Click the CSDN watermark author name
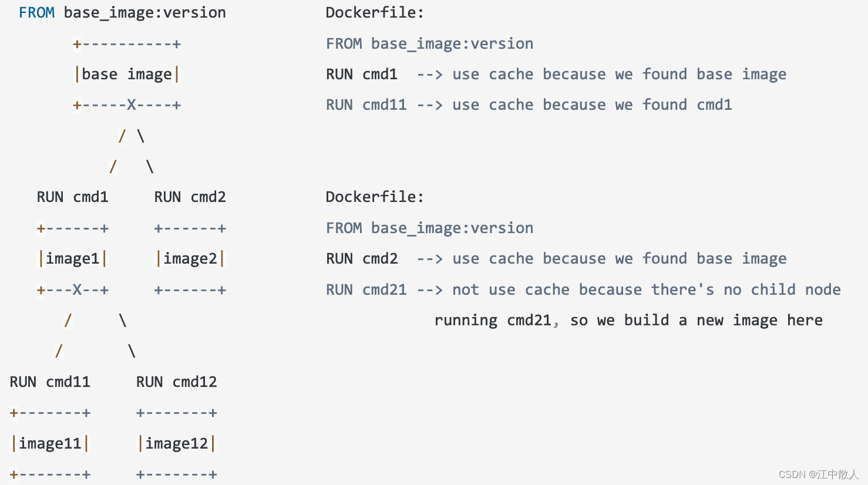 (x=839, y=474)
